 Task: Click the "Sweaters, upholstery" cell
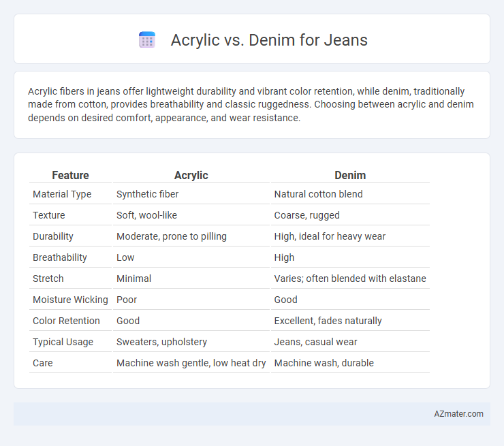(x=161, y=342)
